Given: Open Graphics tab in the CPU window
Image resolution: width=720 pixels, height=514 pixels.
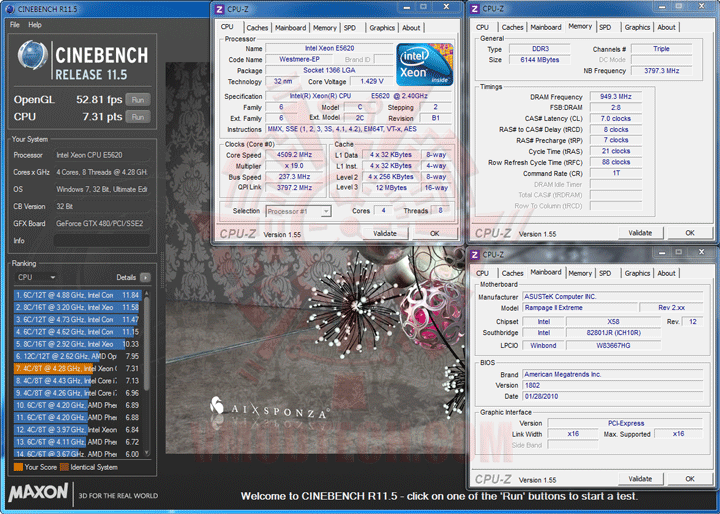Looking at the screenshot, I should point(382,28).
